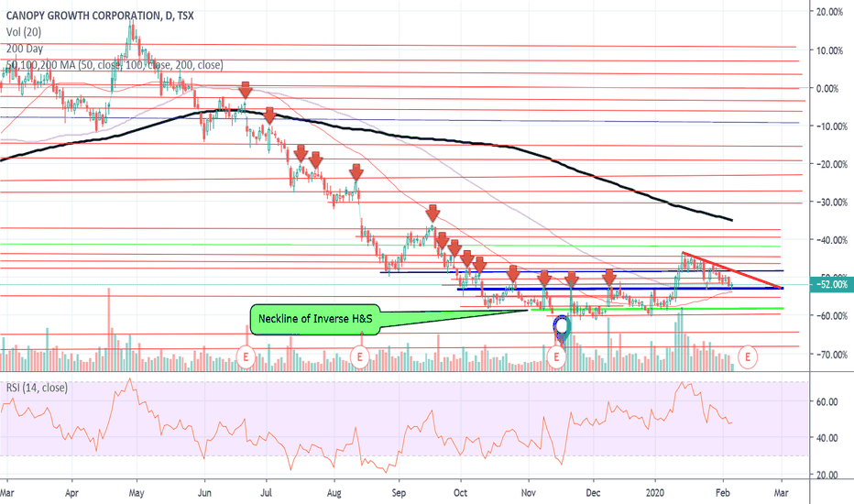Select the 200 Day indicator label
Viewport: 854px width, 504px height.
click(25, 49)
